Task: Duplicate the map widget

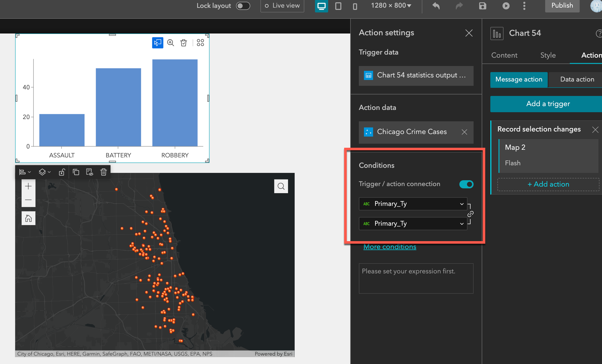Action: [76, 172]
